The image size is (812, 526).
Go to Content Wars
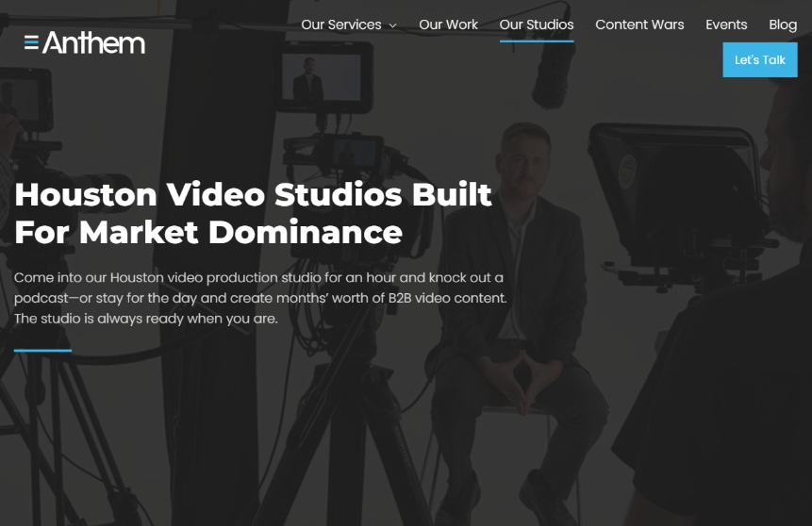point(639,25)
